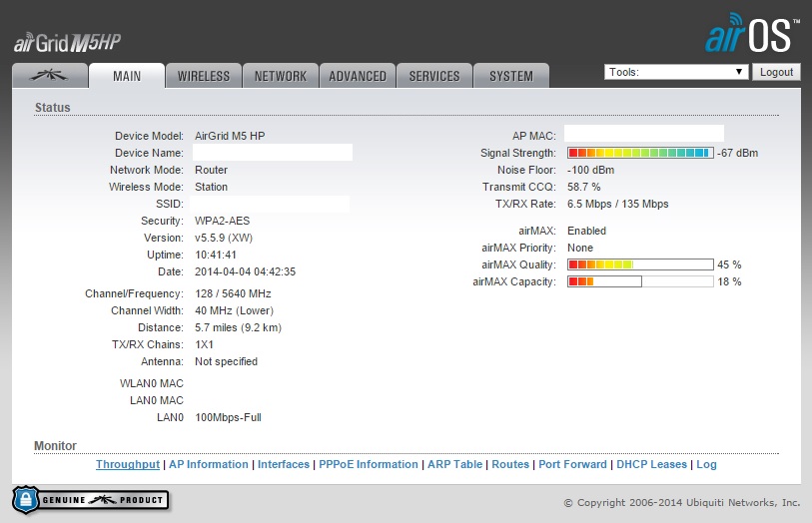Open the SYSTEM tab
Image resolution: width=812 pixels, height=523 pixels.
pyautogui.click(x=511, y=76)
